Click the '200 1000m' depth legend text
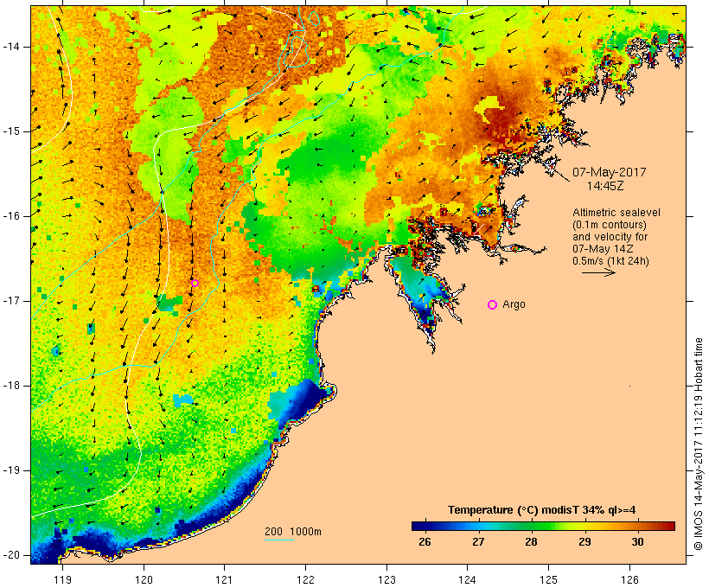 pyautogui.click(x=293, y=532)
